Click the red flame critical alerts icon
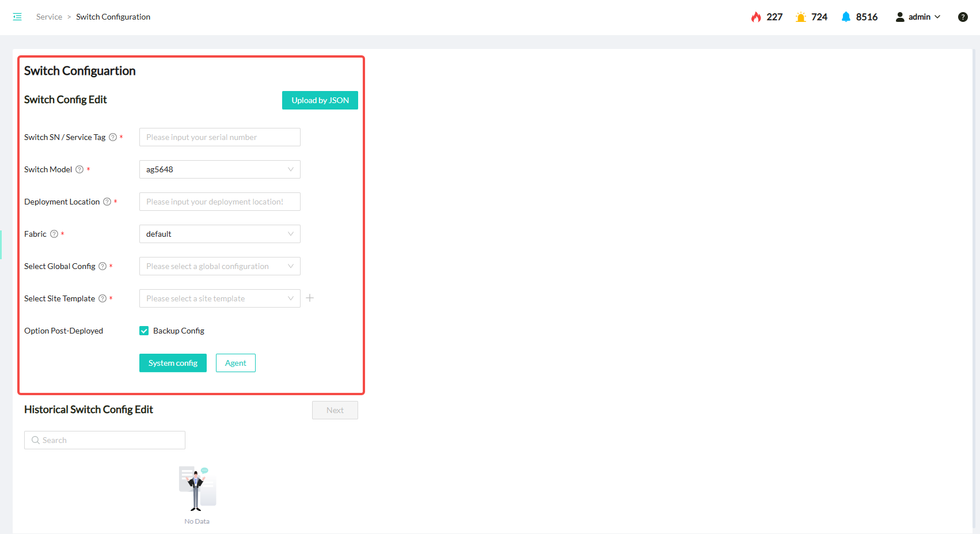Viewport: 980px width, 534px height. (x=756, y=17)
